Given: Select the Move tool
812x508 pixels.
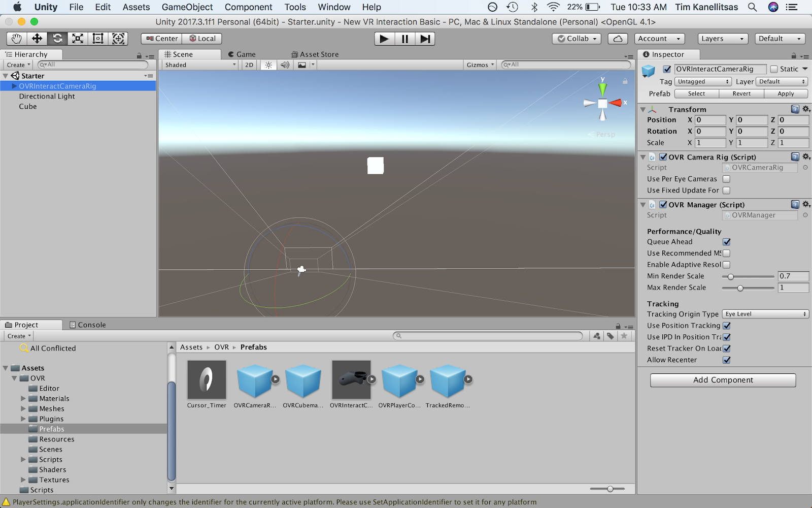Looking at the screenshot, I should click(37, 39).
